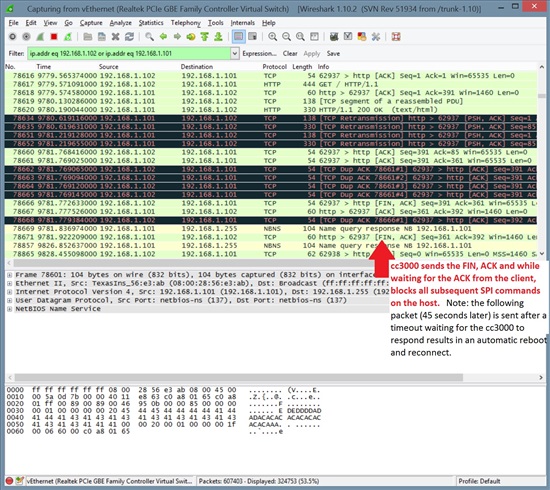This screenshot has height=490, width=550.
Task: Edit display filters
Action: [348, 36]
